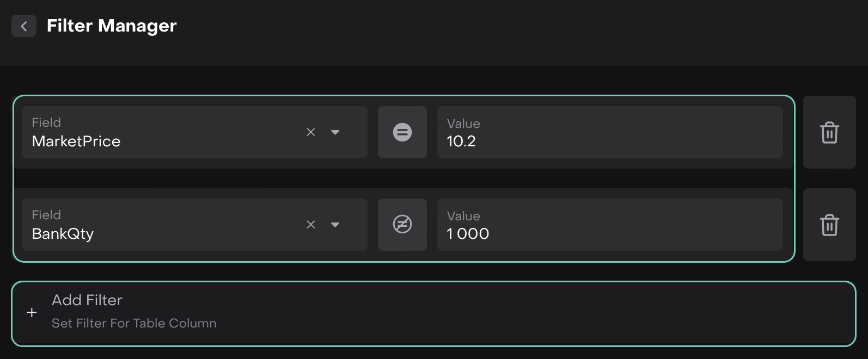This screenshot has height=359, width=868.
Task: Open the BankQty field combo box
Action: click(x=163, y=234)
